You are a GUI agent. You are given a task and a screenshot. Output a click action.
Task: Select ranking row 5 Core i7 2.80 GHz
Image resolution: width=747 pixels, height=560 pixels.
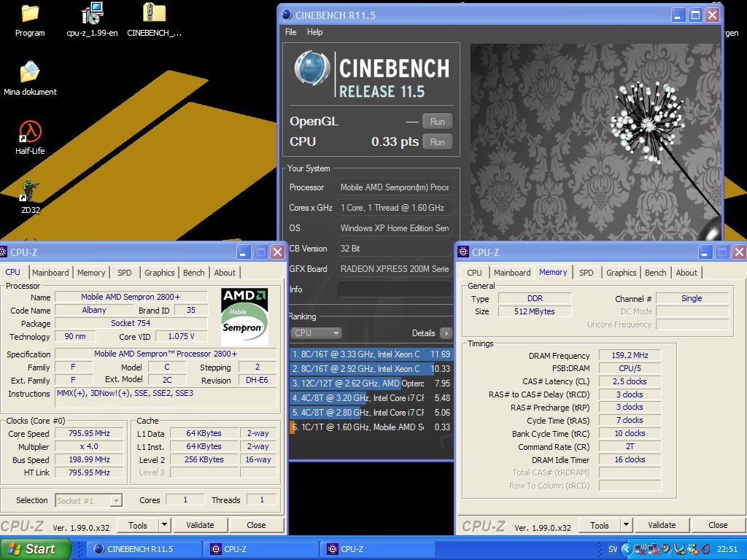(x=371, y=413)
